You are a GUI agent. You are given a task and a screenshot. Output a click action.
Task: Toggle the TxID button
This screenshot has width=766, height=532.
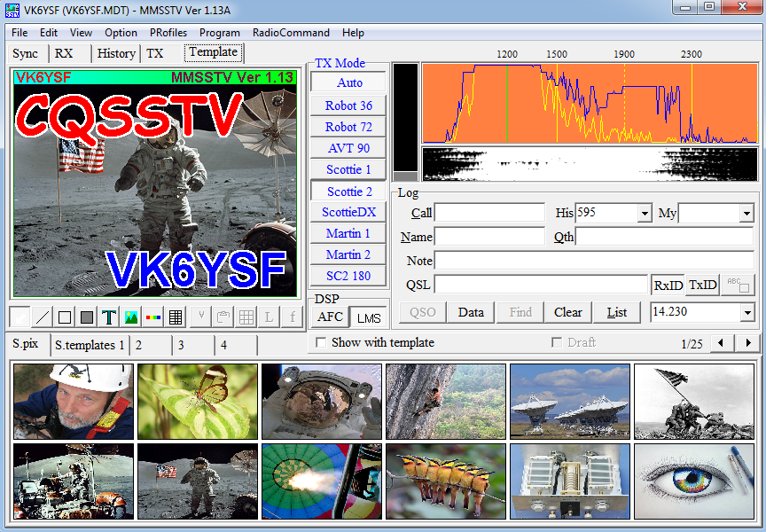pyautogui.click(x=702, y=285)
